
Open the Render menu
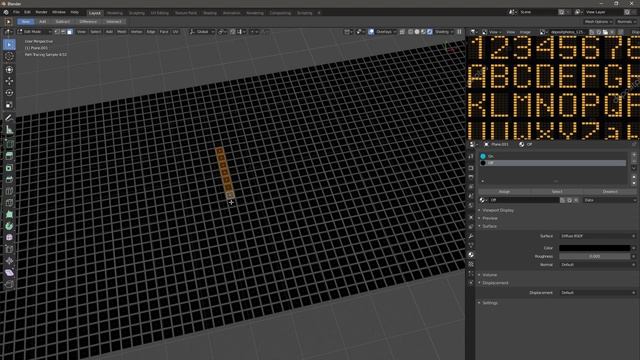point(41,12)
